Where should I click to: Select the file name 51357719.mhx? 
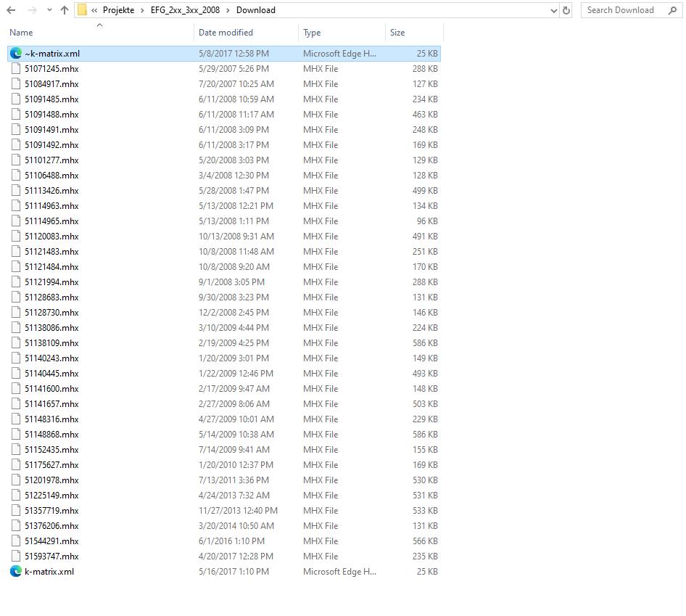click(x=51, y=511)
